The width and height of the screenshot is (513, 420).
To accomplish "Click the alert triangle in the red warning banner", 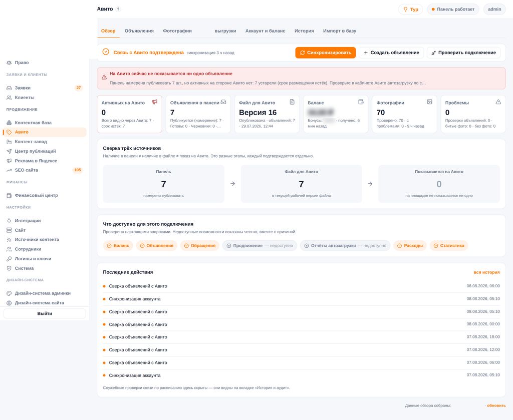I will coord(104,77).
